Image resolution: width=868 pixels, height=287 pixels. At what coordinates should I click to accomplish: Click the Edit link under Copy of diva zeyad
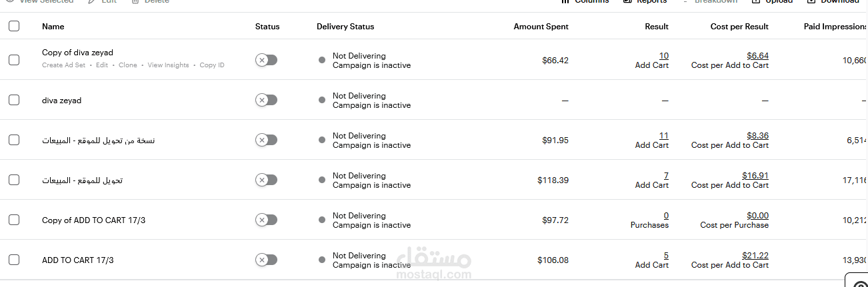click(102, 65)
